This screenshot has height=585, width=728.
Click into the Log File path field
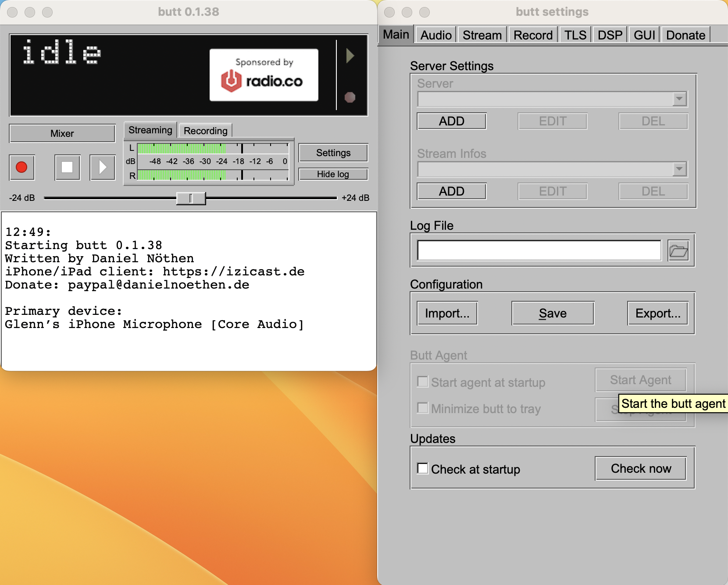pos(539,250)
